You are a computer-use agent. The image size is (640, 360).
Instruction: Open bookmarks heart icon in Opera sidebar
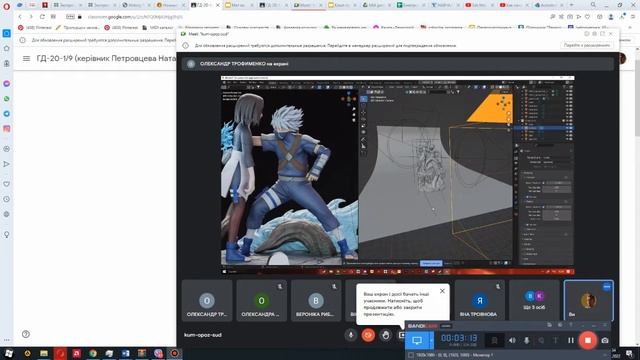[7, 184]
